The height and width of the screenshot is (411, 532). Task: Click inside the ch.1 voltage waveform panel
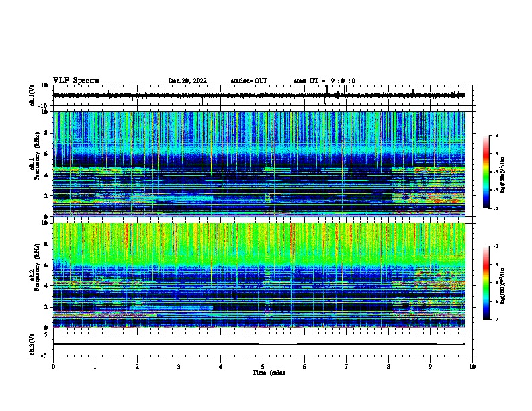click(264, 95)
